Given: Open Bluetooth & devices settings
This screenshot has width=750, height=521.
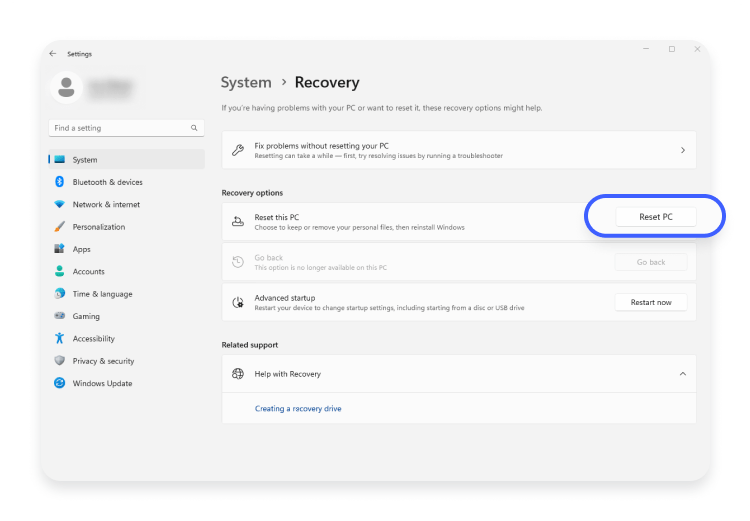Looking at the screenshot, I should click(x=127, y=182).
